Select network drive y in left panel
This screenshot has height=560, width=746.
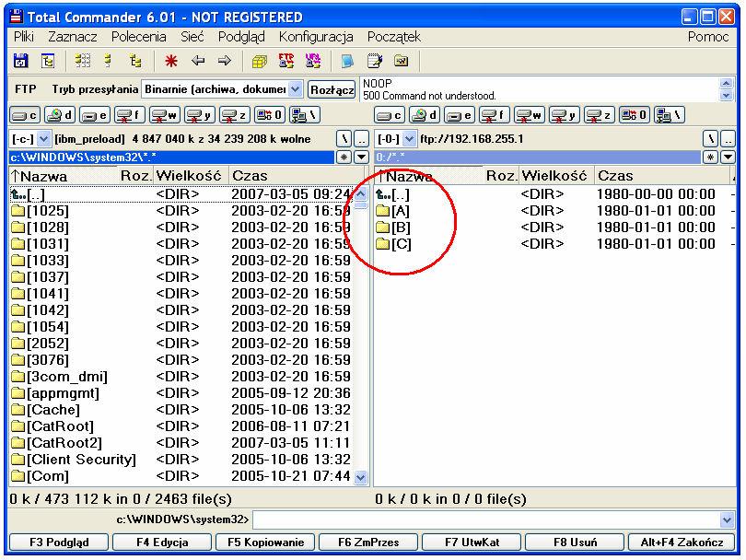tap(200, 115)
